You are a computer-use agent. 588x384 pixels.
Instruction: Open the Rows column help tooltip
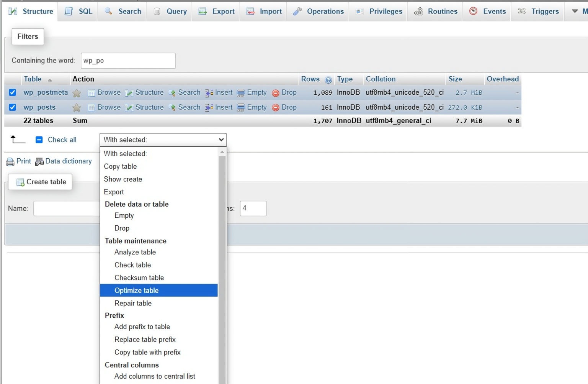point(328,80)
